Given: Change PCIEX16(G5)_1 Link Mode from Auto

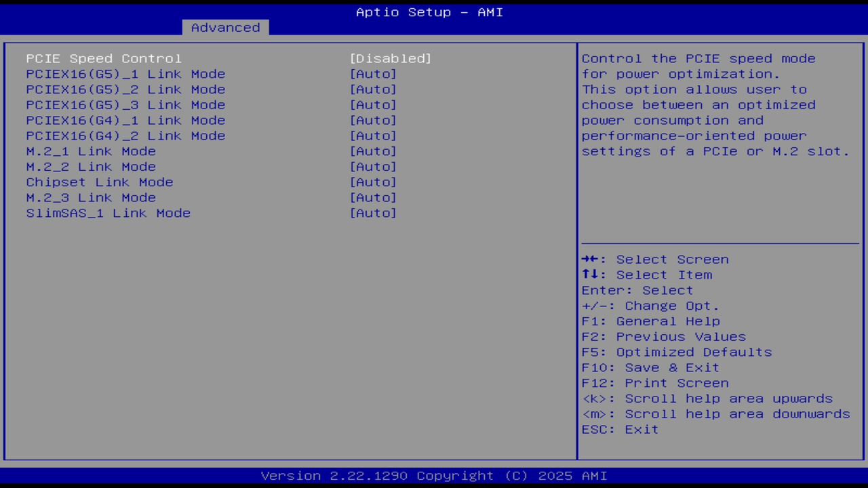Looking at the screenshot, I should pyautogui.click(x=125, y=74).
